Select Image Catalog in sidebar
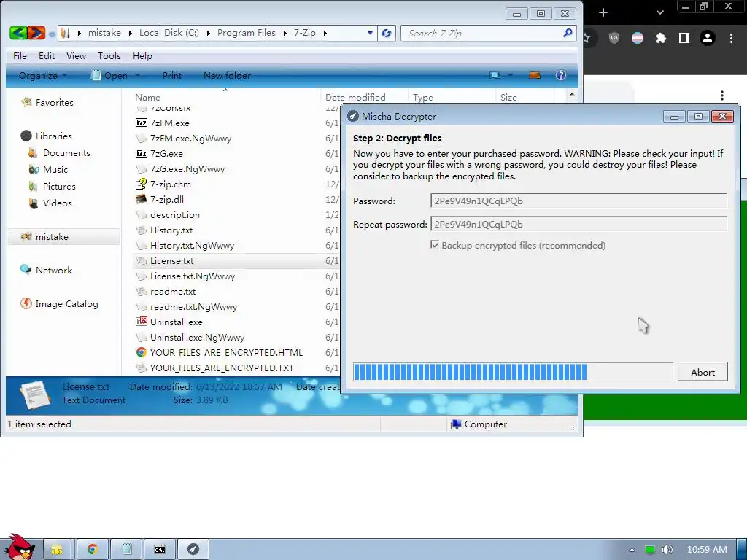The width and height of the screenshot is (747, 560). click(x=66, y=304)
